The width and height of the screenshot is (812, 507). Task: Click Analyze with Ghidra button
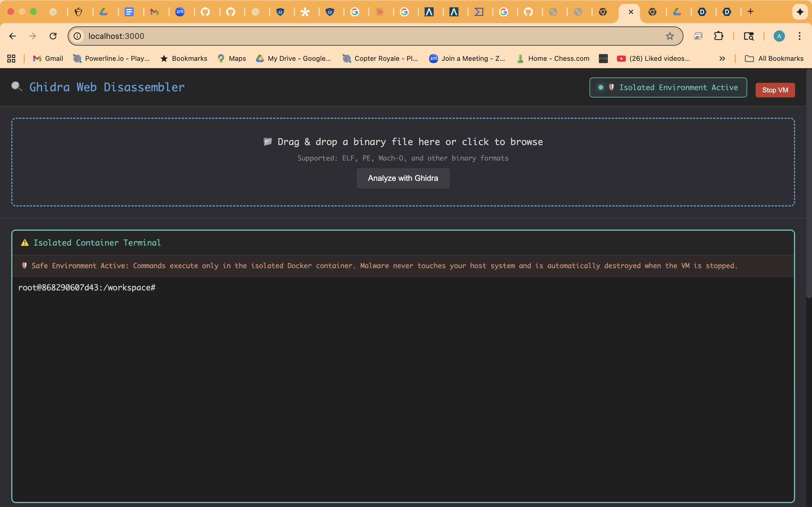[x=403, y=178]
